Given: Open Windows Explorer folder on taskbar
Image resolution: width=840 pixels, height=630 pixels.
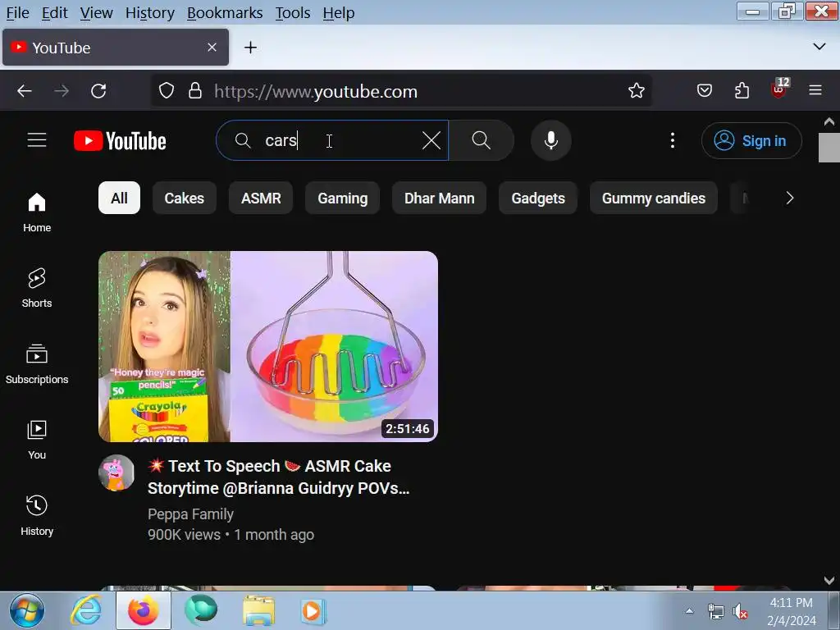Looking at the screenshot, I should click(x=258, y=610).
